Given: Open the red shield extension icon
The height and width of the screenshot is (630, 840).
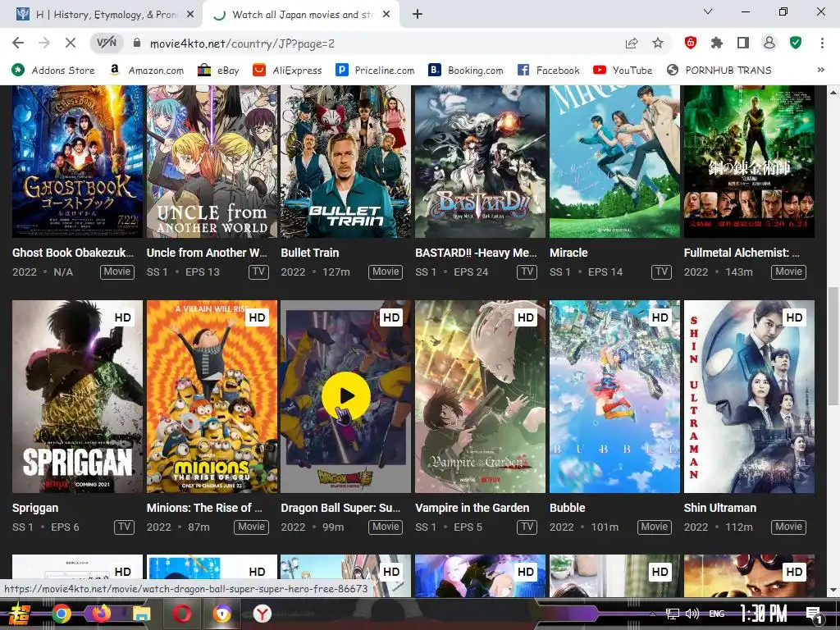Looking at the screenshot, I should (691, 43).
